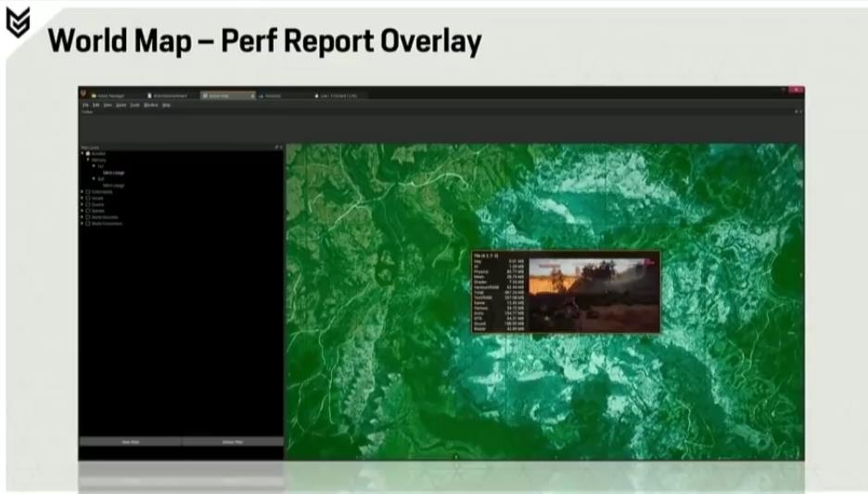Select the Total row in perf report
Image resolution: width=868 pixels, height=494 pixels.
click(499, 292)
